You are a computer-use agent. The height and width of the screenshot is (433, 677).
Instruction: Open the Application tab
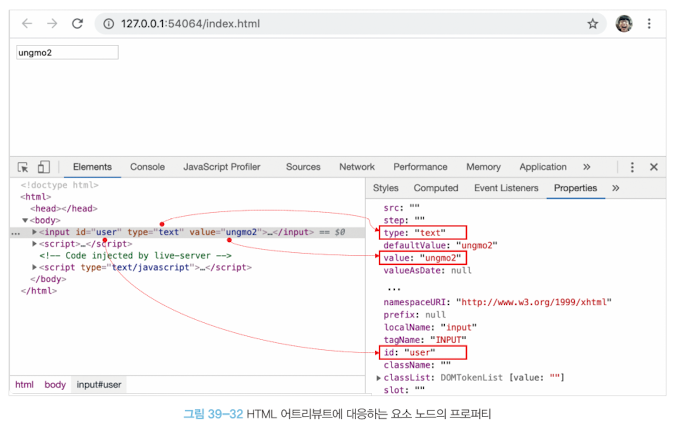tap(543, 167)
